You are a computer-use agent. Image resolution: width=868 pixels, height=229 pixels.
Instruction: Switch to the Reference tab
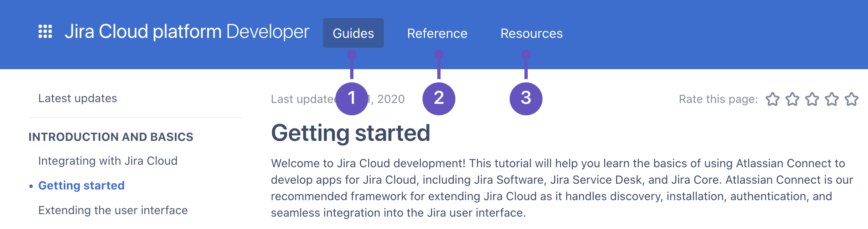click(437, 33)
